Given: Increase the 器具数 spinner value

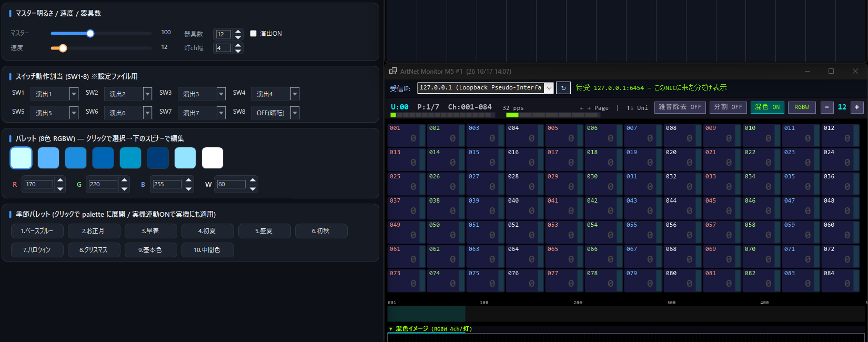Looking at the screenshot, I should click(238, 31).
